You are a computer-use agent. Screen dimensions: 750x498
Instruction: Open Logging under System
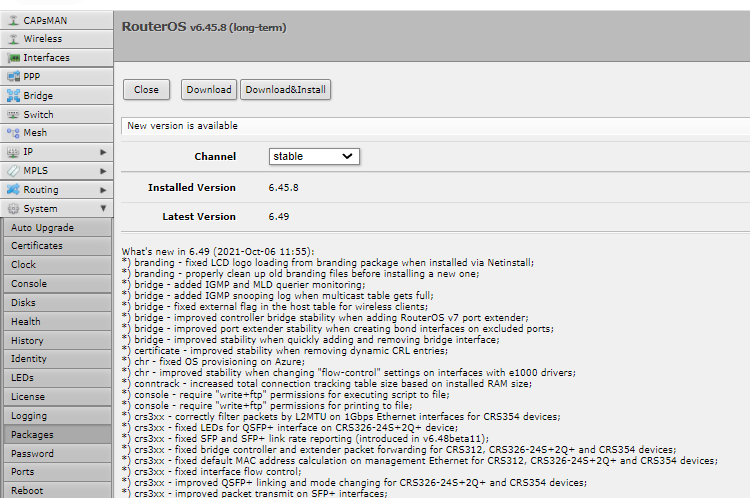[x=57, y=416]
